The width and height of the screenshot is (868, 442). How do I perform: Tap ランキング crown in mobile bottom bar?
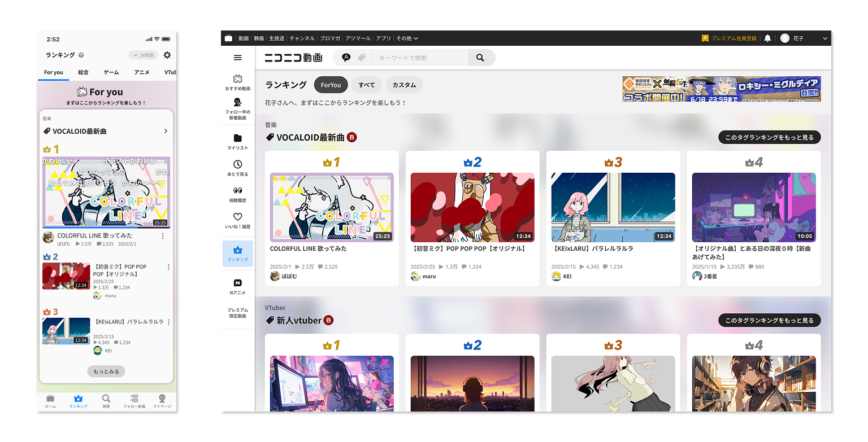pos(78,401)
